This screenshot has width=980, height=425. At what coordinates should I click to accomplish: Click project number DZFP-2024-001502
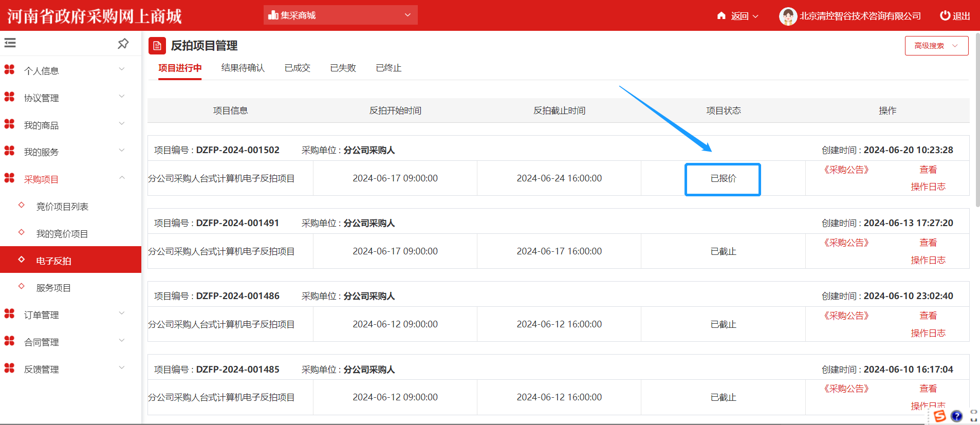click(238, 150)
